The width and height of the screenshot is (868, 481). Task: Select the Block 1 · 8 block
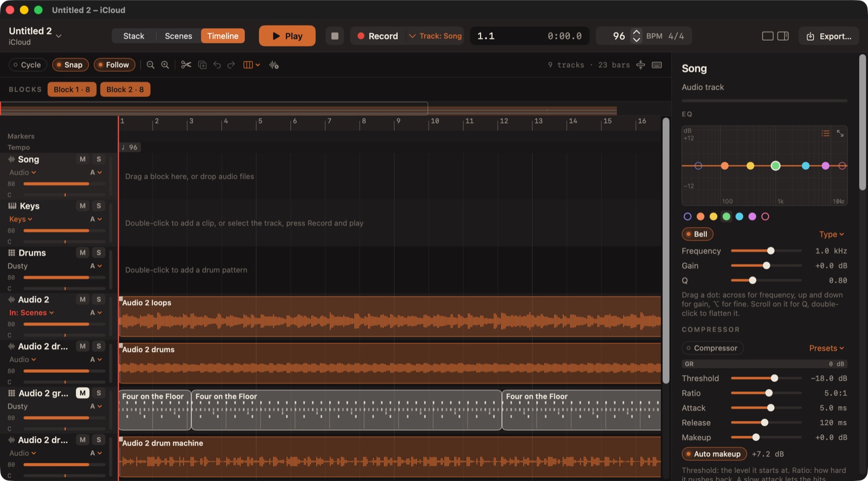tap(72, 89)
